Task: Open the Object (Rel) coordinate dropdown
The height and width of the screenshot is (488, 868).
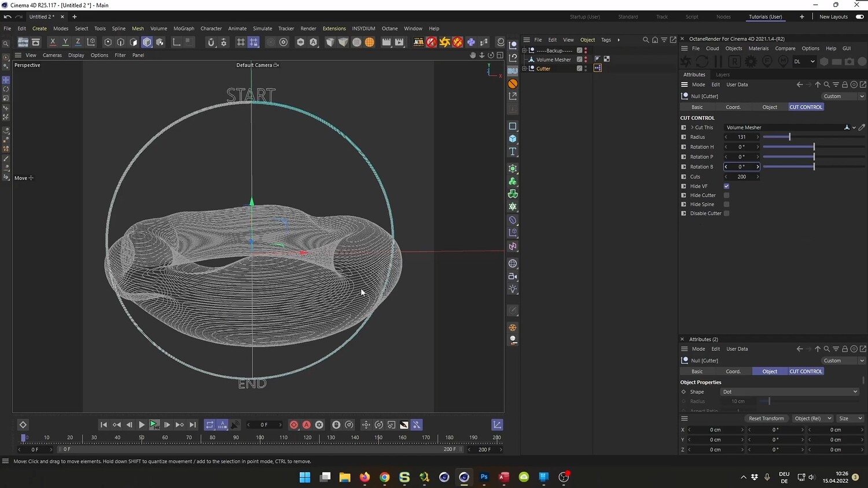Action: click(812, 419)
